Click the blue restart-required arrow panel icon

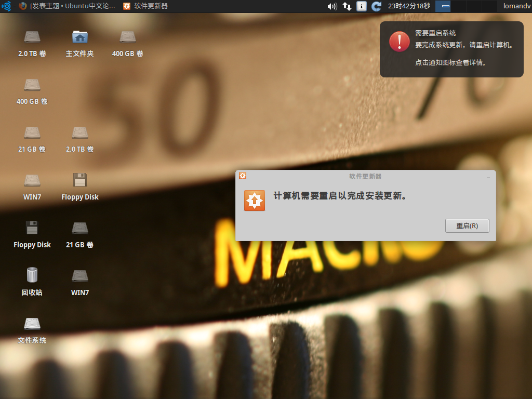coord(376,6)
